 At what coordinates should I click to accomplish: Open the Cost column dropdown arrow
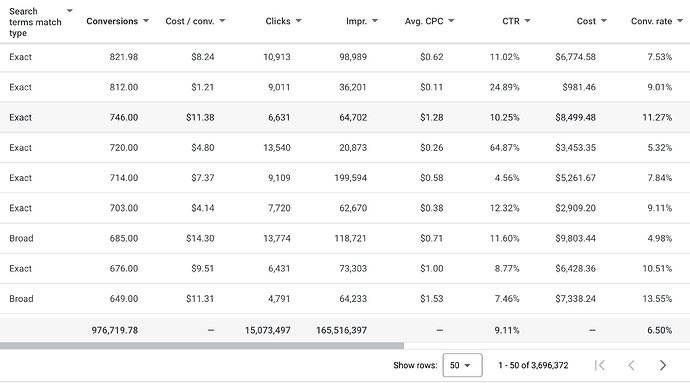604,21
